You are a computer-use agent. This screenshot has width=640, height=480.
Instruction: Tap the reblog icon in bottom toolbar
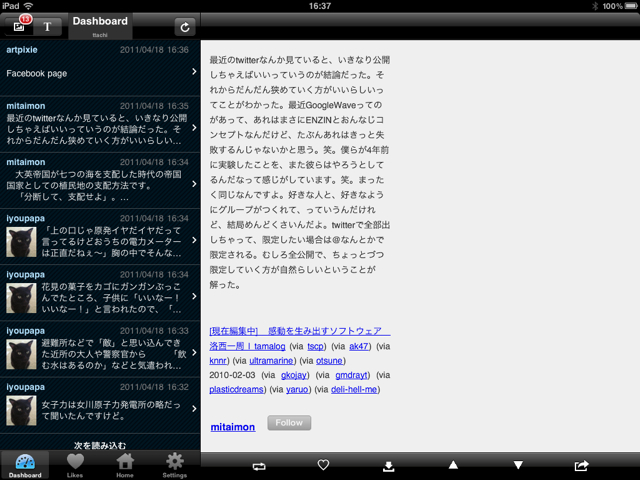click(260, 465)
